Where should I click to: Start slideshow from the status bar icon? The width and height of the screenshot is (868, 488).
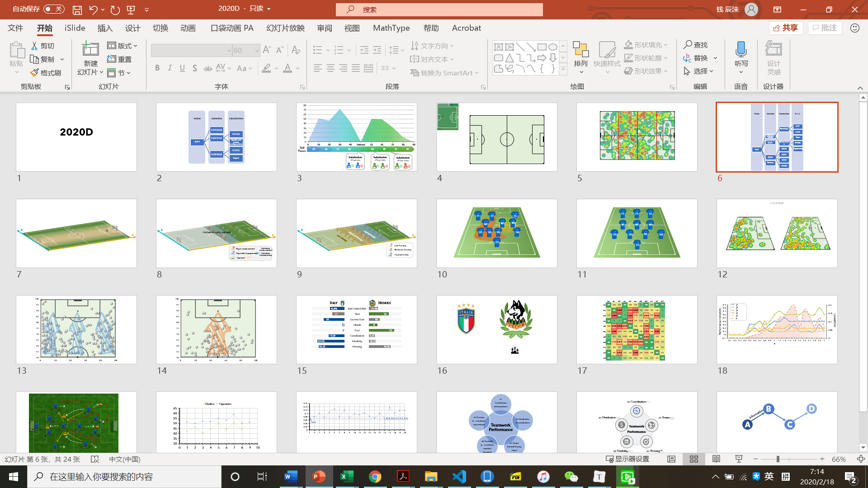point(739,459)
